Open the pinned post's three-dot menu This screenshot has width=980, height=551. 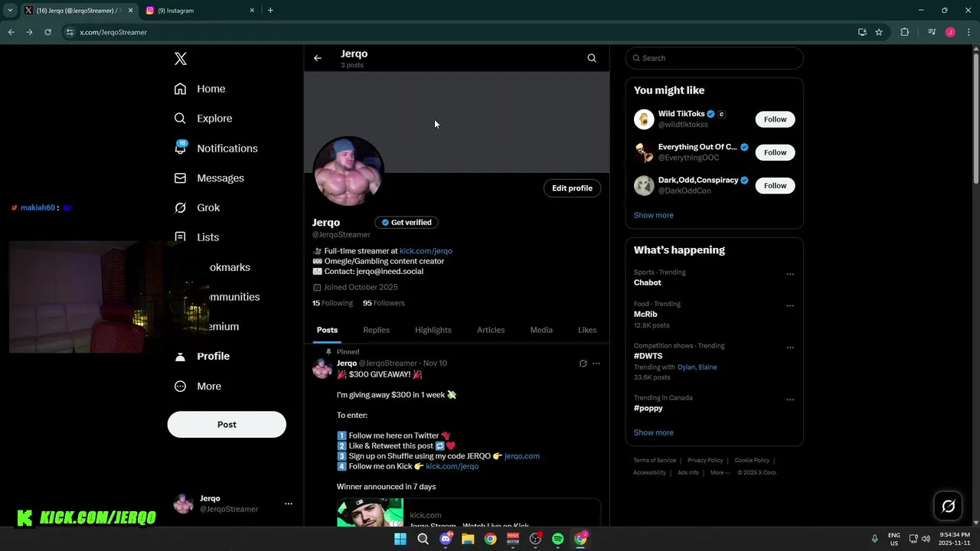point(596,364)
